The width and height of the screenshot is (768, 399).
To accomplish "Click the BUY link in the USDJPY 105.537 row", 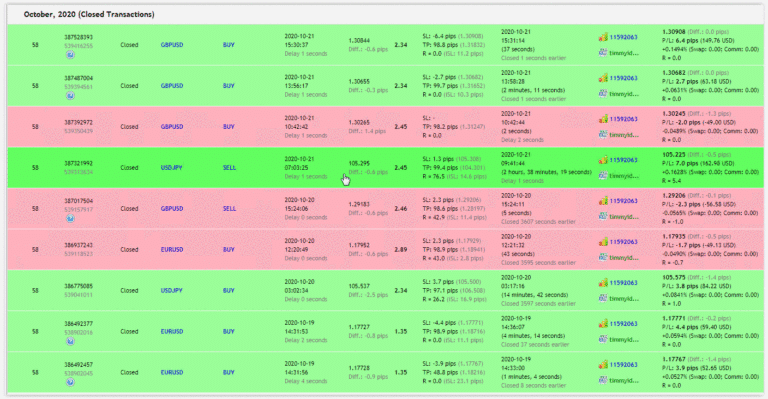I will tap(229, 290).
